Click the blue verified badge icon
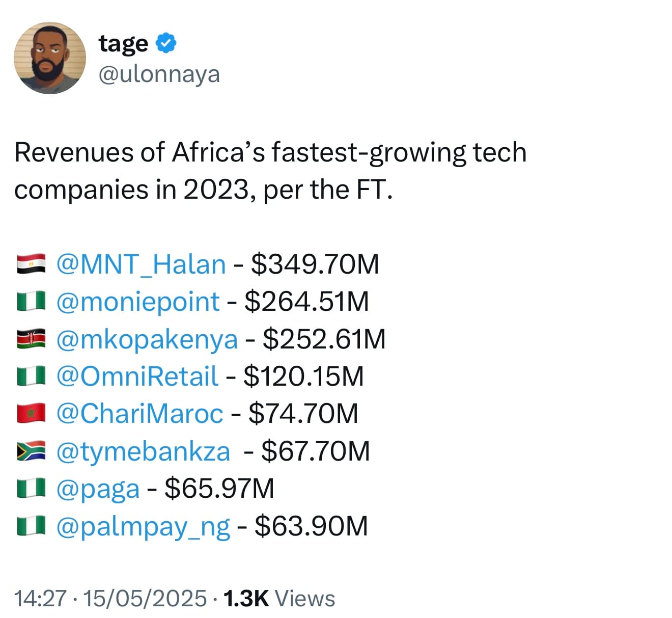 [165, 43]
